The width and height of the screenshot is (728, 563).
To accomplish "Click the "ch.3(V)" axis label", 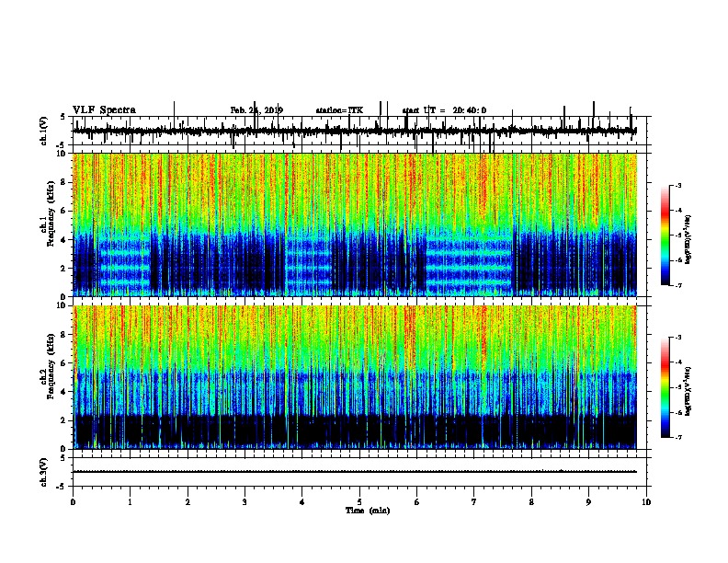I will point(44,472).
